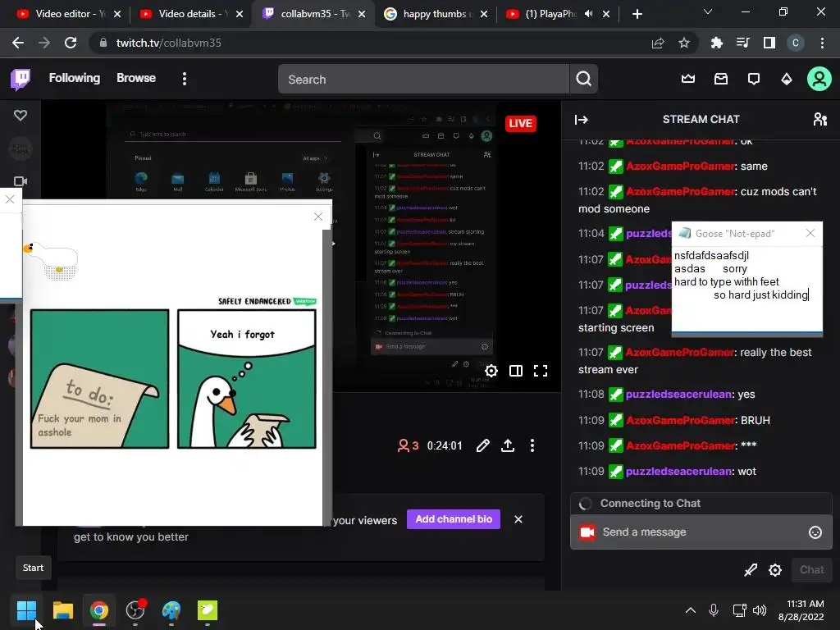Click the Chat send button
Viewport: 840px width, 630px height.
point(811,570)
